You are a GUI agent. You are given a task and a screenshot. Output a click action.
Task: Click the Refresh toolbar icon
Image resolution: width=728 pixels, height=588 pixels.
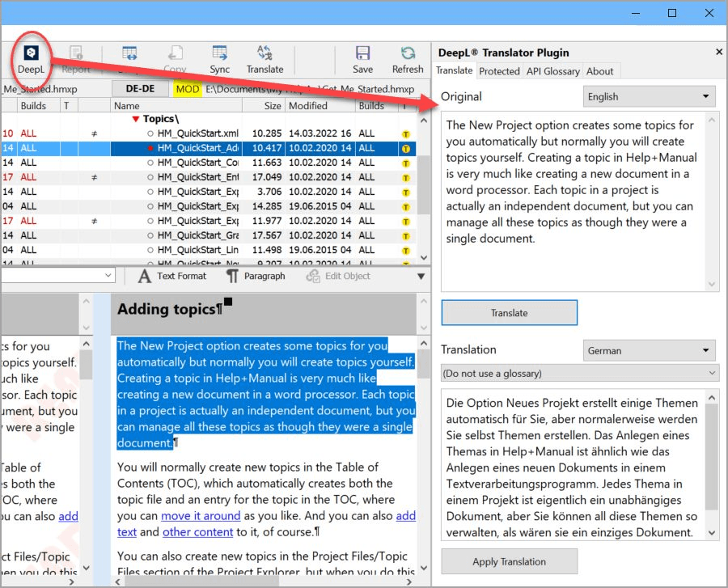408,59
